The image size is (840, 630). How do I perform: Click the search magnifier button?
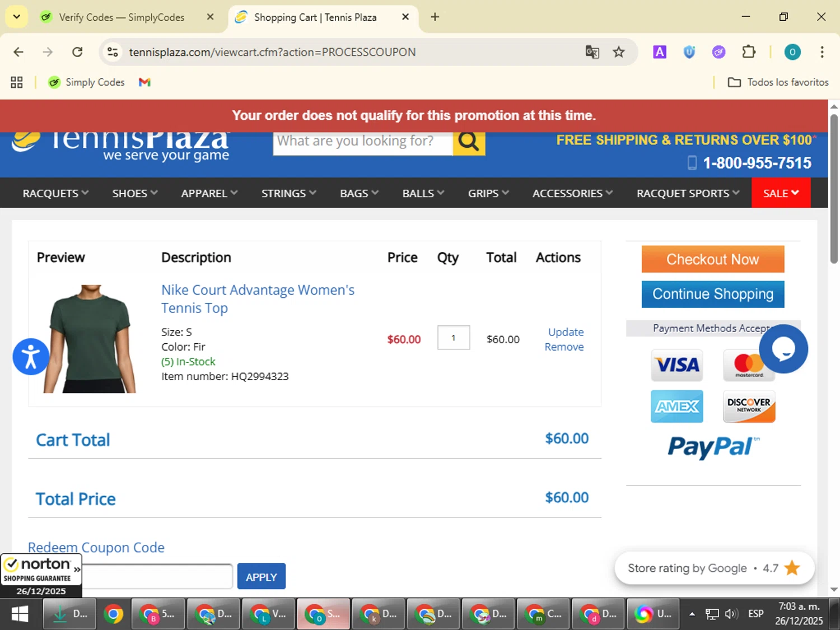[x=469, y=143]
